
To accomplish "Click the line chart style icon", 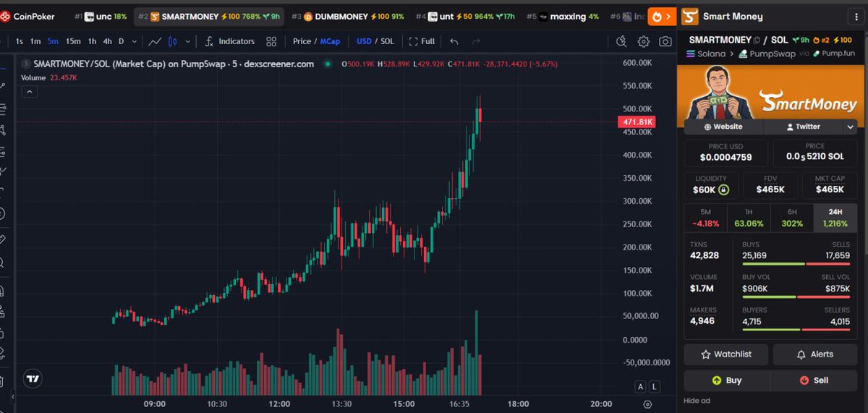I will coord(155,41).
